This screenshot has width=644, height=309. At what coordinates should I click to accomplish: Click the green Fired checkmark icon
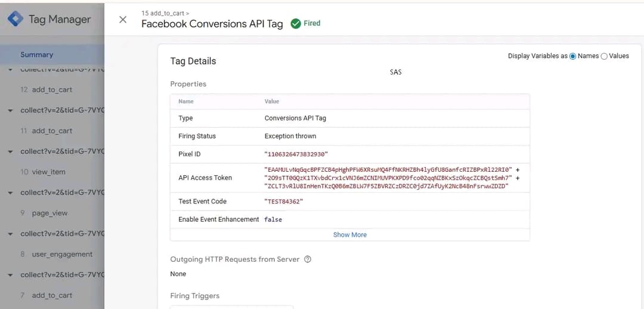coord(295,24)
